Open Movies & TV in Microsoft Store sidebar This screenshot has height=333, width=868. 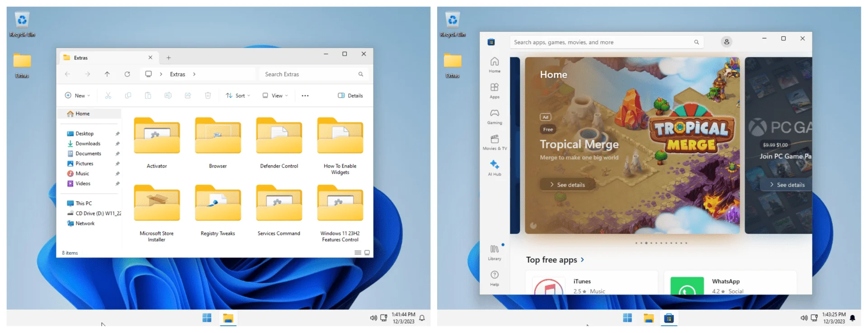[495, 142]
